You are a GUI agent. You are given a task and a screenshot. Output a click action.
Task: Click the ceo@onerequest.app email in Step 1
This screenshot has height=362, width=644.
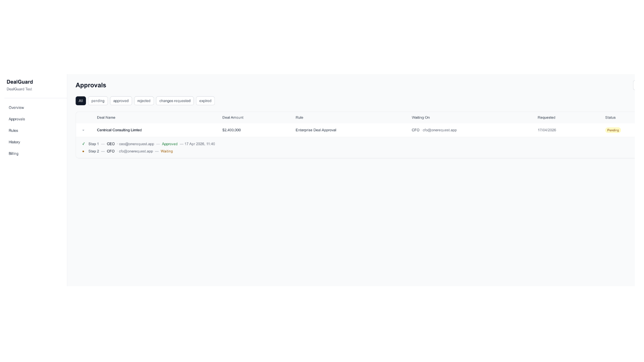click(x=136, y=144)
